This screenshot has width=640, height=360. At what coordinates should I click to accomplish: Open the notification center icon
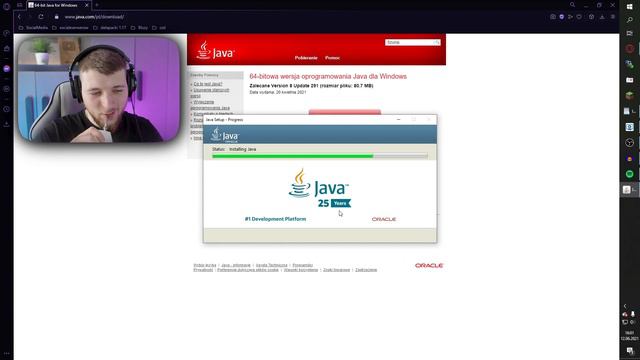coord(630,351)
